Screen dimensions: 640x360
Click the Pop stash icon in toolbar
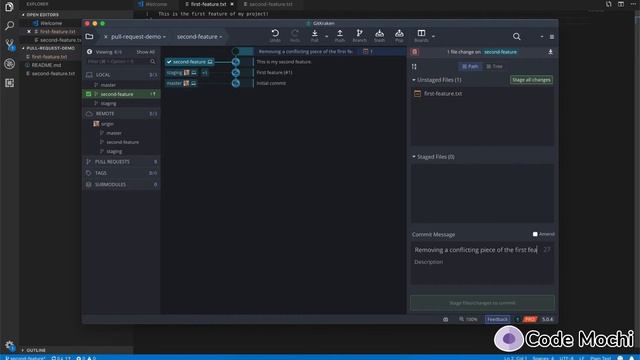pyautogui.click(x=399, y=33)
